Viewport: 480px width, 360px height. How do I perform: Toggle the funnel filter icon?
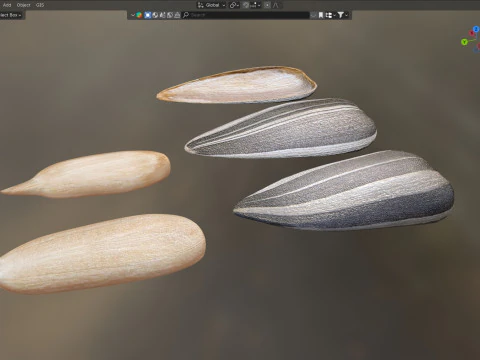(x=340, y=15)
